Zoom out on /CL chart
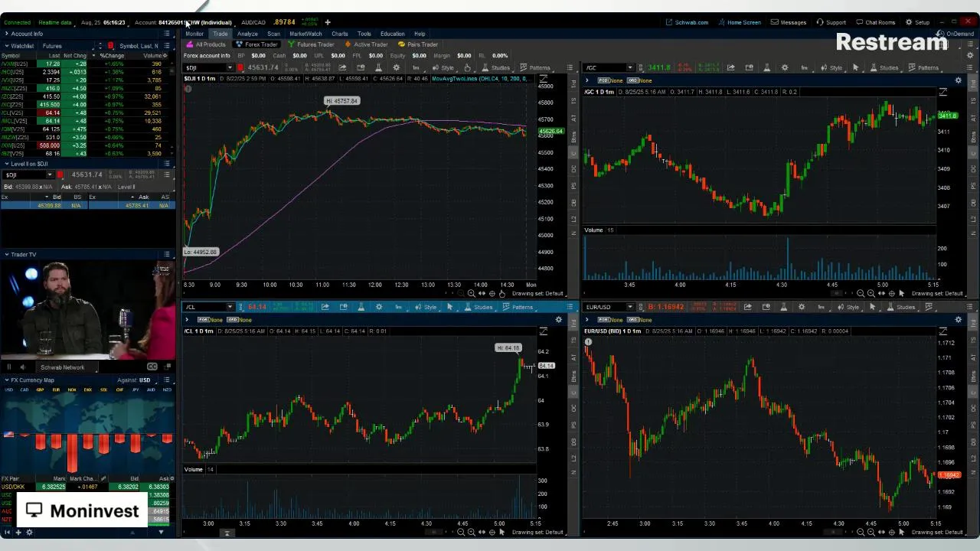Screen dimensions: 980x551 tap(461, 532)
